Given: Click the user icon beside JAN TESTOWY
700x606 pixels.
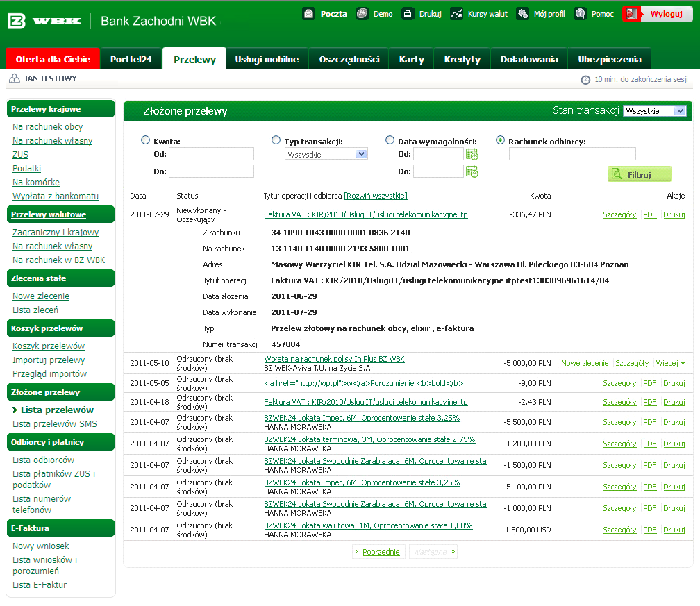Looking at the screenshot, I should [x=15, y=78].
